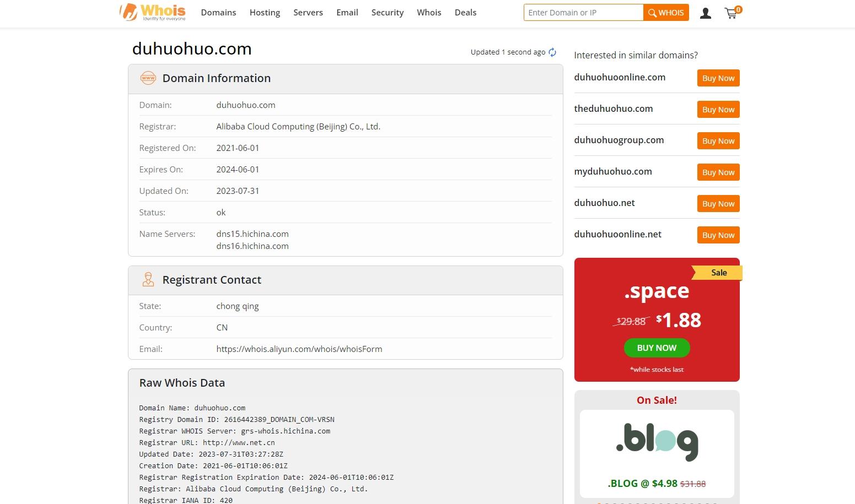Click the updated date 2023-07-31

(238, 191)
